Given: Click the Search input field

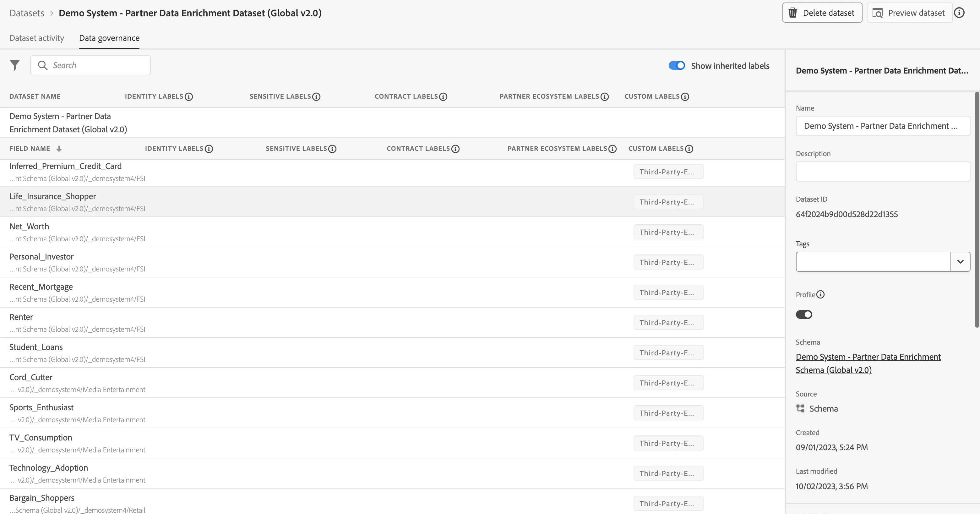Looking at the screenshot, I should 90,65.
